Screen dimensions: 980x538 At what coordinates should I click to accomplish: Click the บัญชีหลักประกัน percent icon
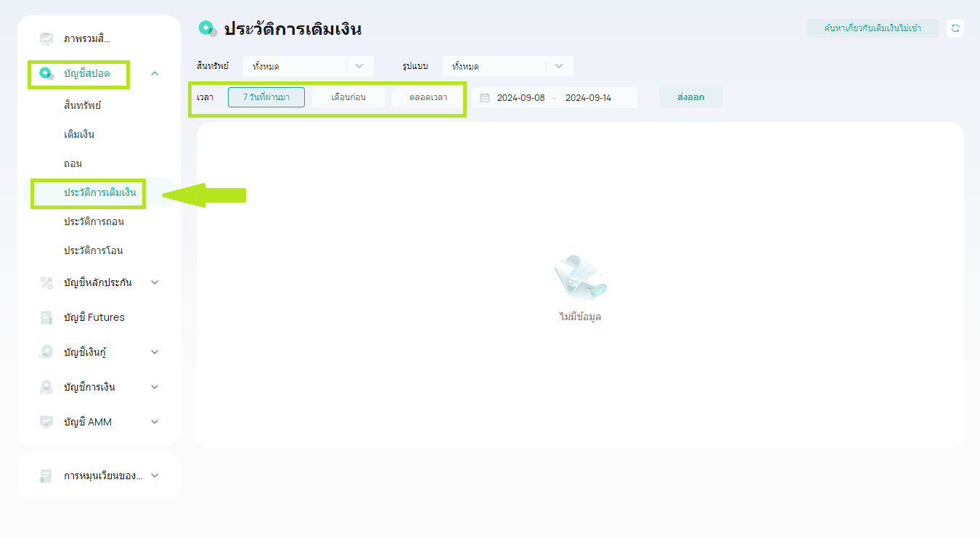[46, 282]
